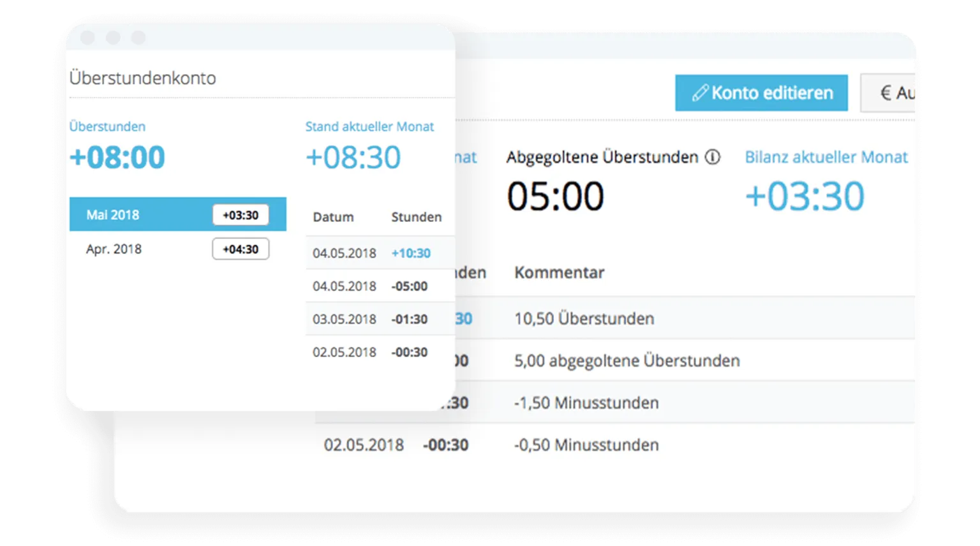This screenshot has height=546, width=980.
Task: Select Apr. 2018 in the month list
Action: (114, 249)
